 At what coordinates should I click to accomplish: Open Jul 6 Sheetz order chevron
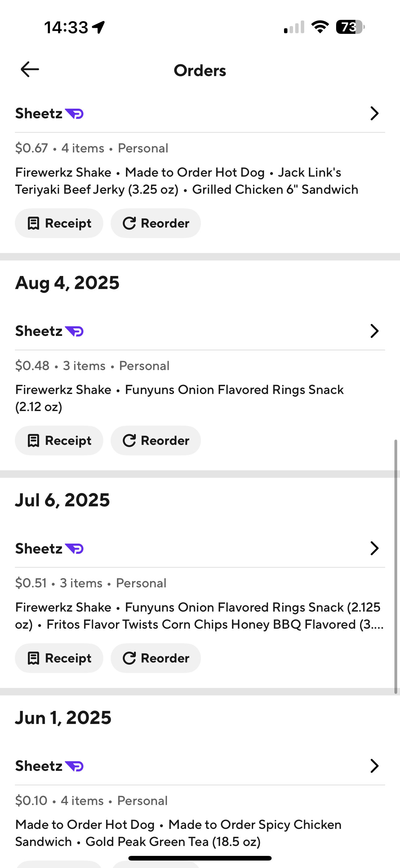(374, 548)
